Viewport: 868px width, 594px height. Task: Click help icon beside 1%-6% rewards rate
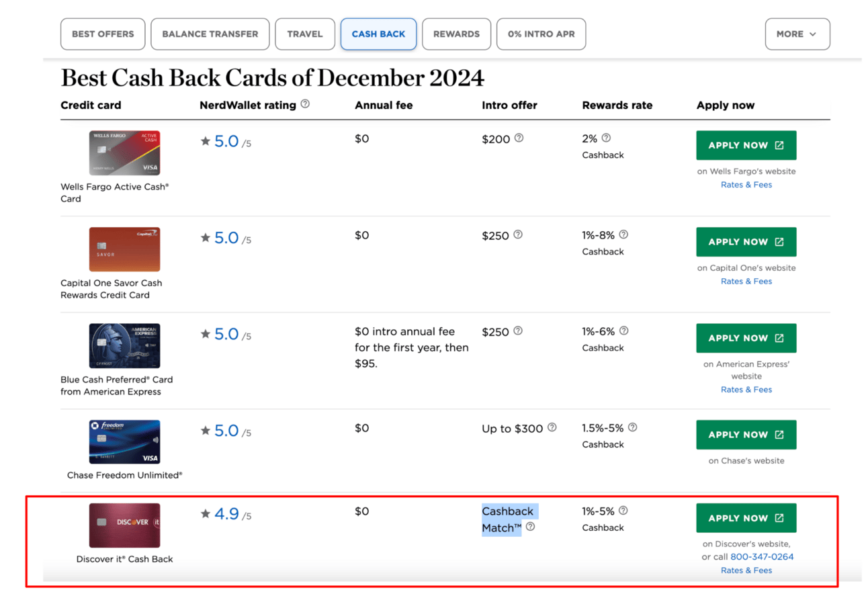pyautogui.click(x=623, y=331)
